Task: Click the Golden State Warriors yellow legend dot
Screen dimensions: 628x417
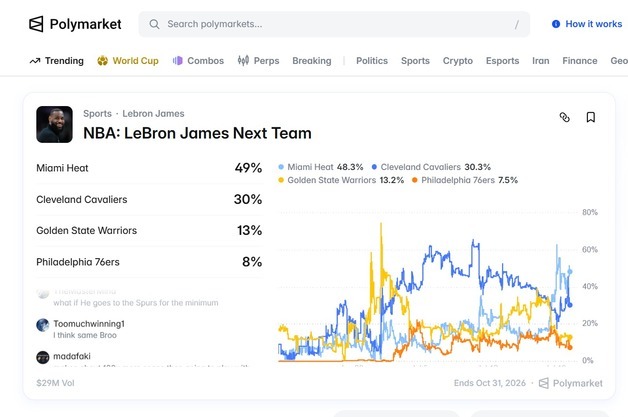Action: click(281, 180)
